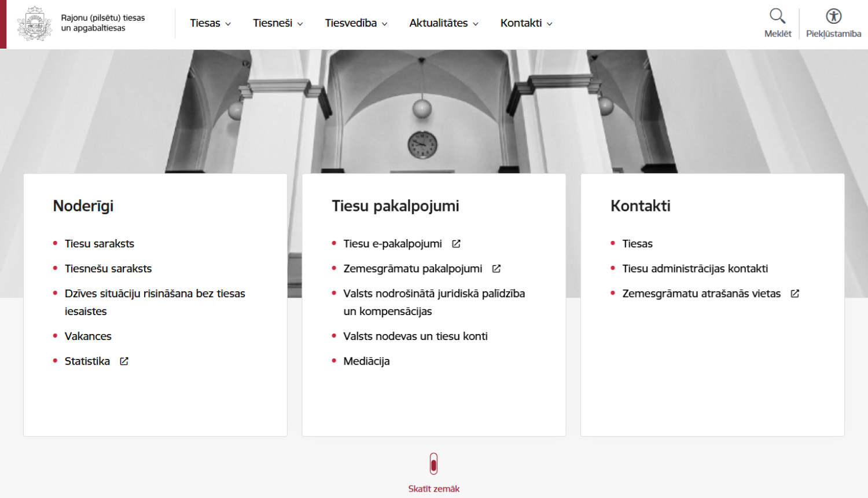Screen dimensions: 868x498
Task: Open Tiesu administrācijas kontakti
Action: [x=694, y=268]
